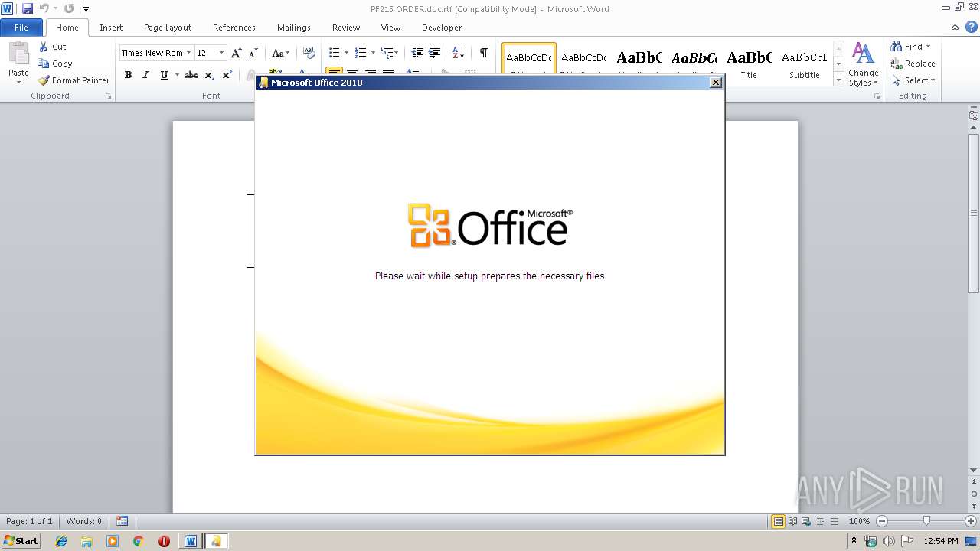
Task: Switch to the View tab
Action: tap(390, 28)
